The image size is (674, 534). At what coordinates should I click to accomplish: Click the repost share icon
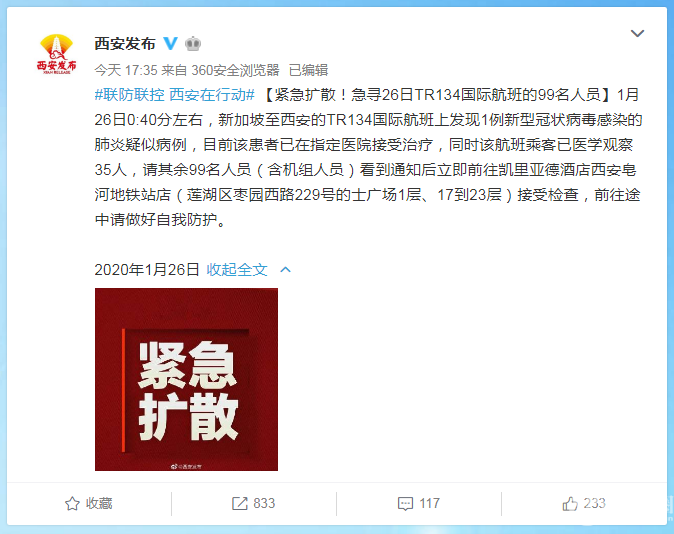click(x=240, y=503)
